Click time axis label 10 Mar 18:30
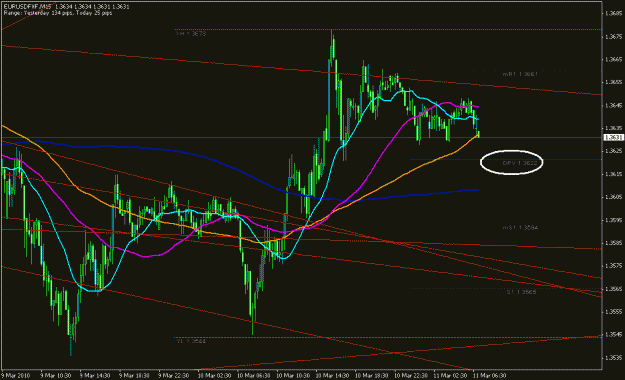This screenshot has height=380, width=625. point(371,376)
